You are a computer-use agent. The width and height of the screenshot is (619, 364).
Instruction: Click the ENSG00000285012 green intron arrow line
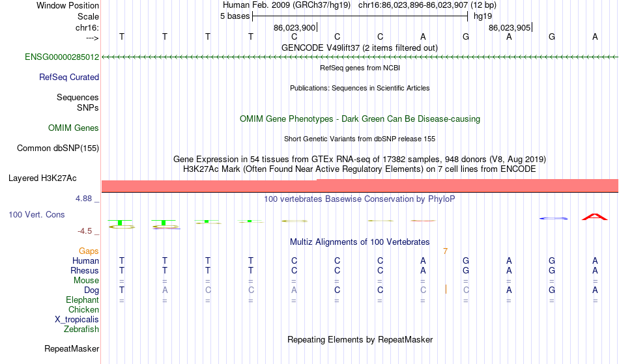click(x=360, y=57)
